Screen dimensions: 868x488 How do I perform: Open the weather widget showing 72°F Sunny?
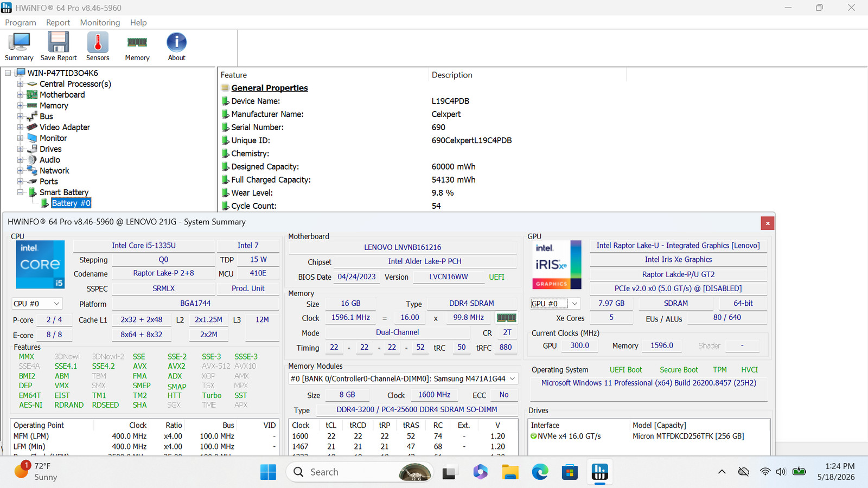click(x=36, y=472)
